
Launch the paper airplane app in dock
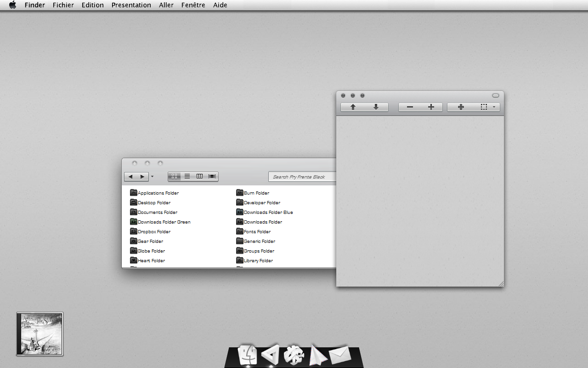click(x=317, y=355)
